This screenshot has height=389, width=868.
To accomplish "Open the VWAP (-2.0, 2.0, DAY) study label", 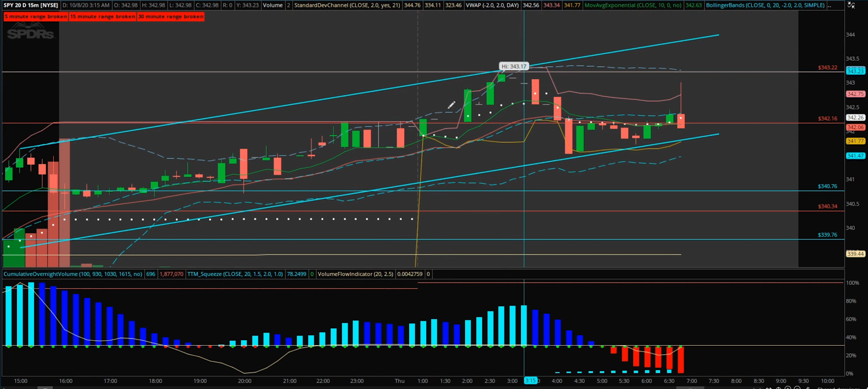I will click(x=492, y=5).
